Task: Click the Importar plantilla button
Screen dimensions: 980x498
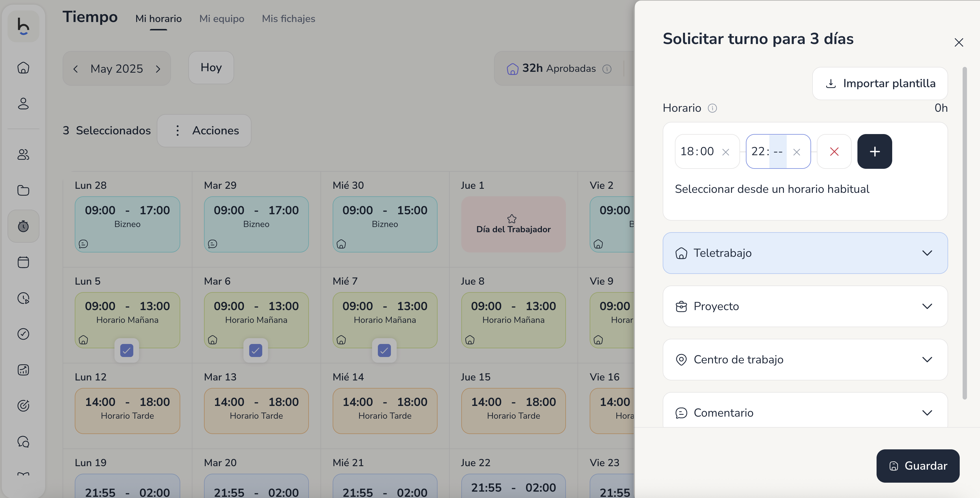Action: (x=879, y=84)
